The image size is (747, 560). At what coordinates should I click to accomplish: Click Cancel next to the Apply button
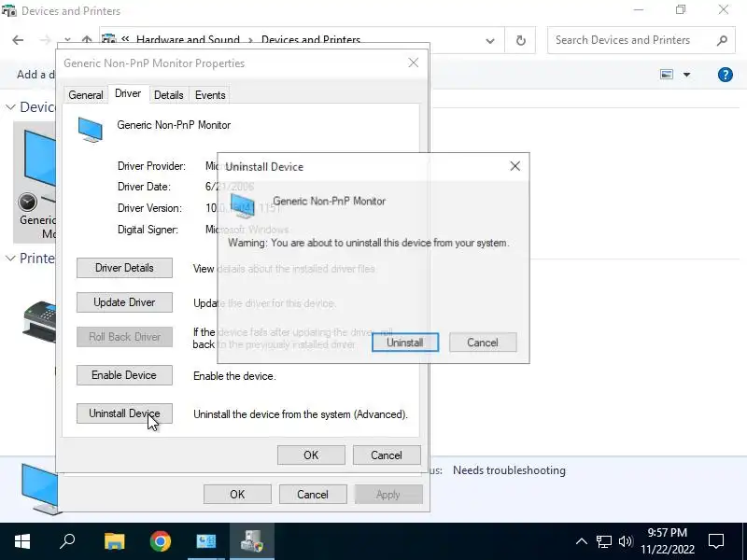313,495
